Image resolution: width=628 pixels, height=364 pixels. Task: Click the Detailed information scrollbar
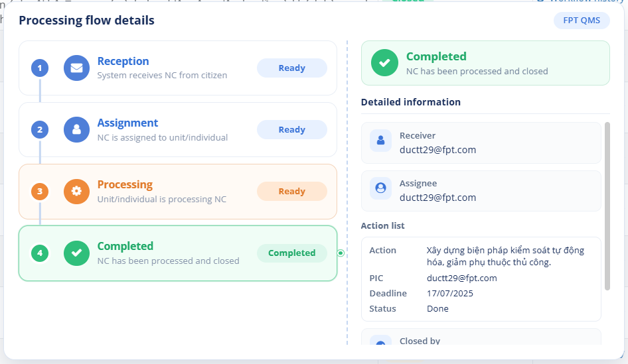tap(607, 206)
